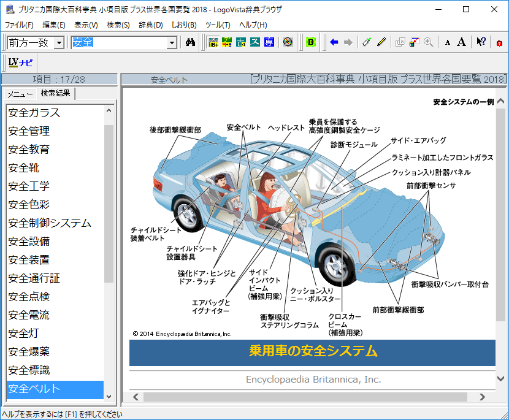Click results list scroll-up arrow
The width and height of the screenshot is (509, 420).
(109, 111)
